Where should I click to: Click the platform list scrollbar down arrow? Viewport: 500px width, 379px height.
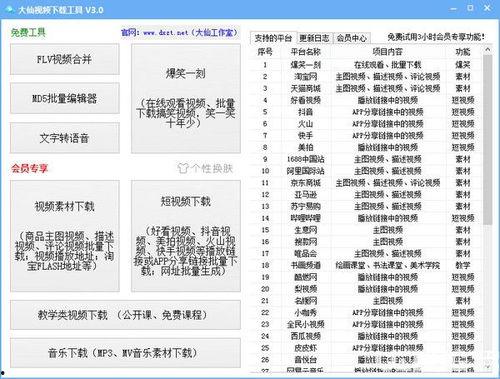(488, 367)
